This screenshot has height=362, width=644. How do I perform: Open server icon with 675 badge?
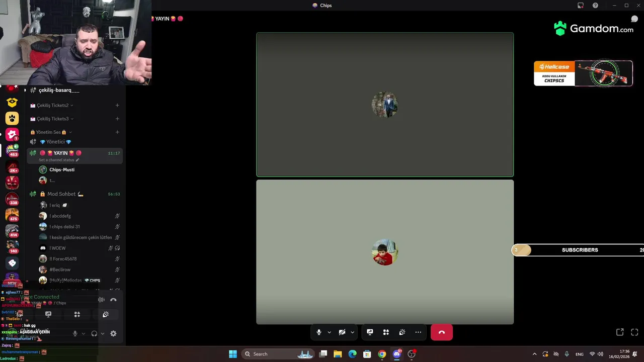(x=12, y=214)
